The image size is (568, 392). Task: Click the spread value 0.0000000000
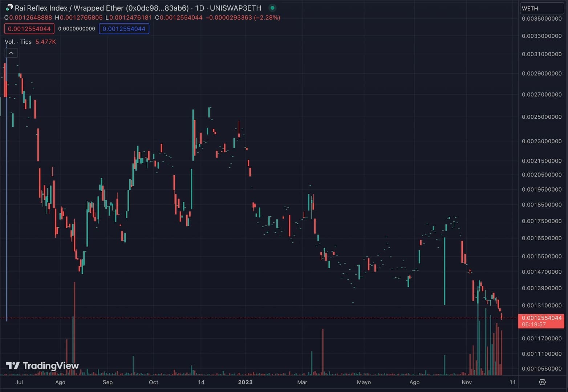tap(77, 29)
